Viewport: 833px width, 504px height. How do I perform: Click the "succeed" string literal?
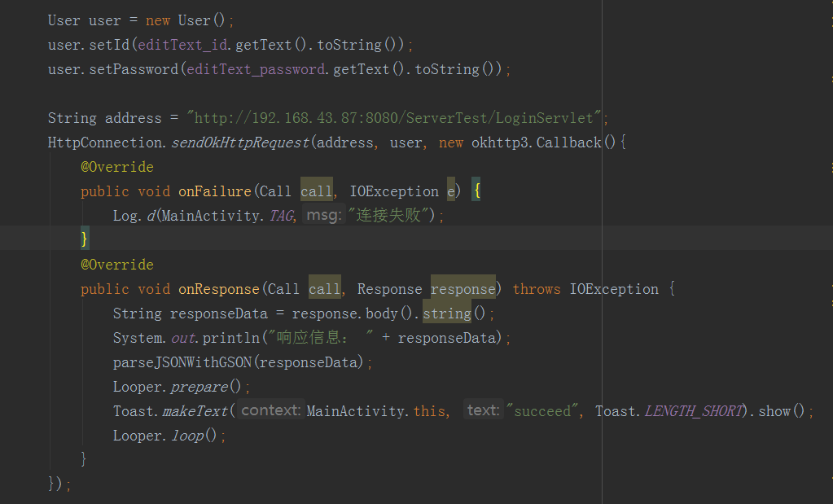(541, 412)
